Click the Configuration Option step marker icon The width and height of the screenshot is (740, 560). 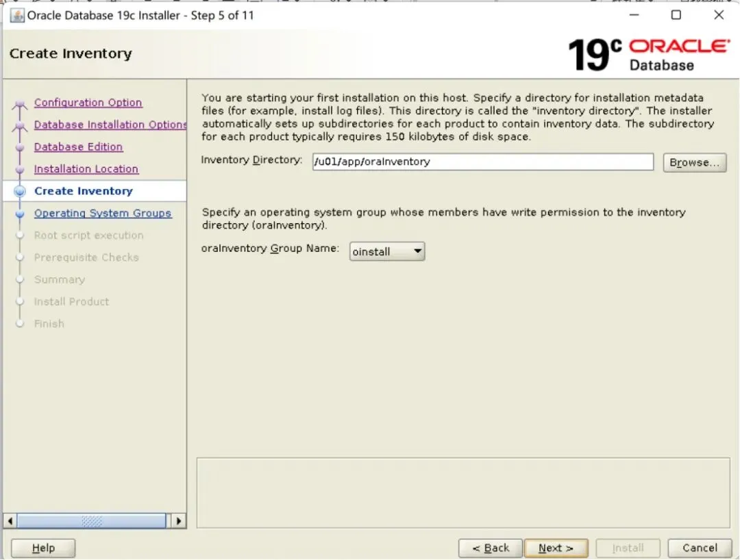tap(20, 103)
